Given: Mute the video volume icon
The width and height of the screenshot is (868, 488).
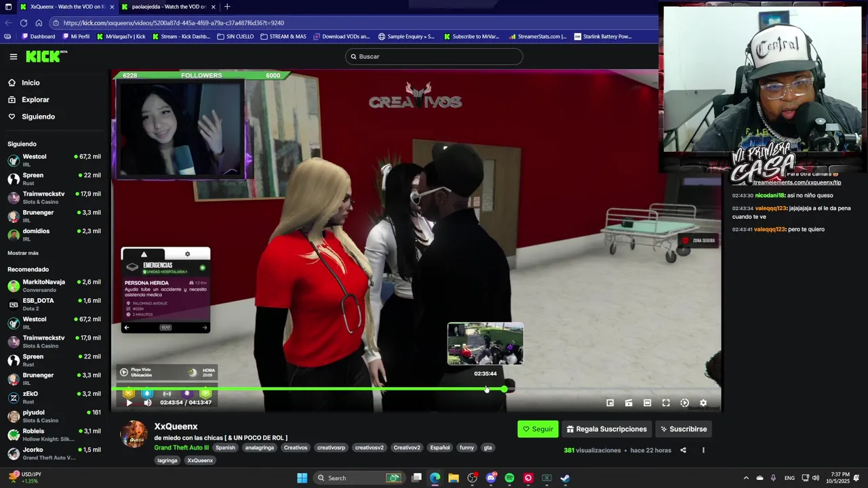Looking at the screenshot, I should click(x=148, y=403).
